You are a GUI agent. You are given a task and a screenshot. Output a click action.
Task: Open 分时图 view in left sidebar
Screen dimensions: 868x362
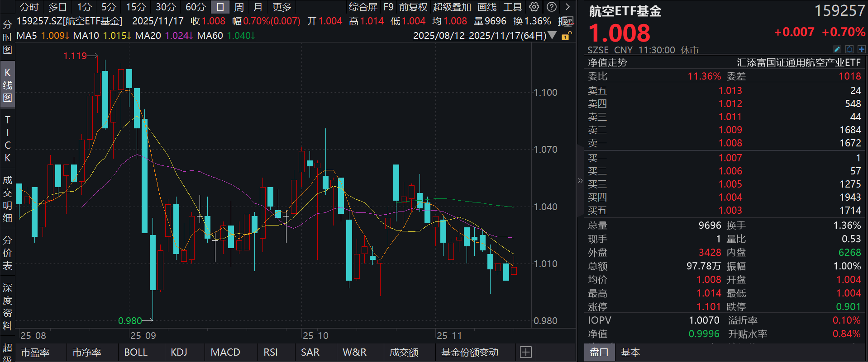point(7,37)
